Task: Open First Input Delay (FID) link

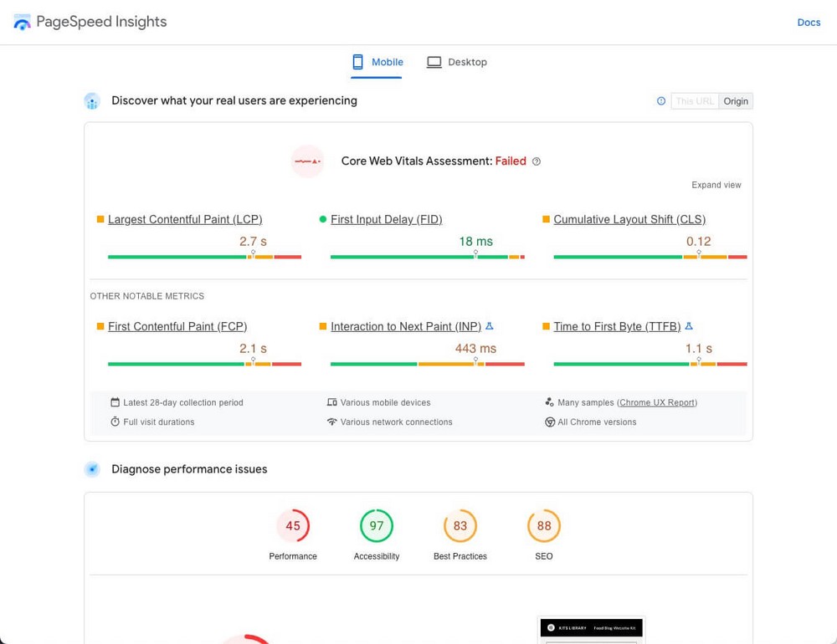Action: (x=387, y=219)
